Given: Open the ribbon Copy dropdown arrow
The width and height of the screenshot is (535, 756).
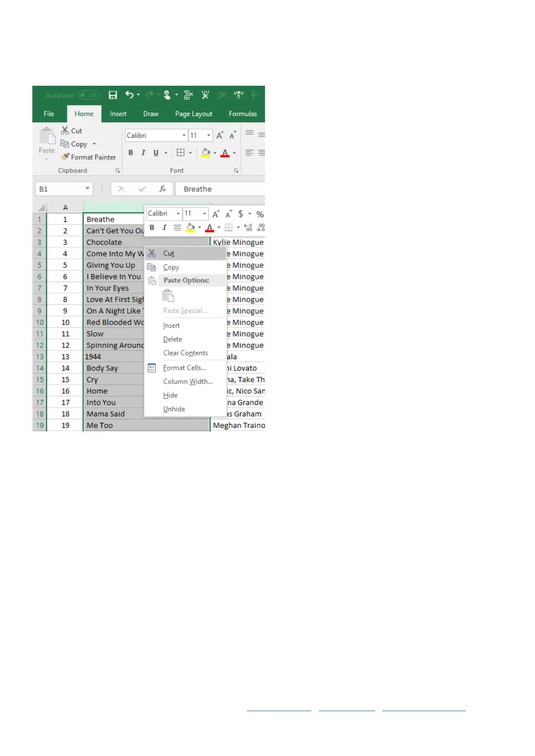Looking at the screenshot, I should click(x=94, y=144).
